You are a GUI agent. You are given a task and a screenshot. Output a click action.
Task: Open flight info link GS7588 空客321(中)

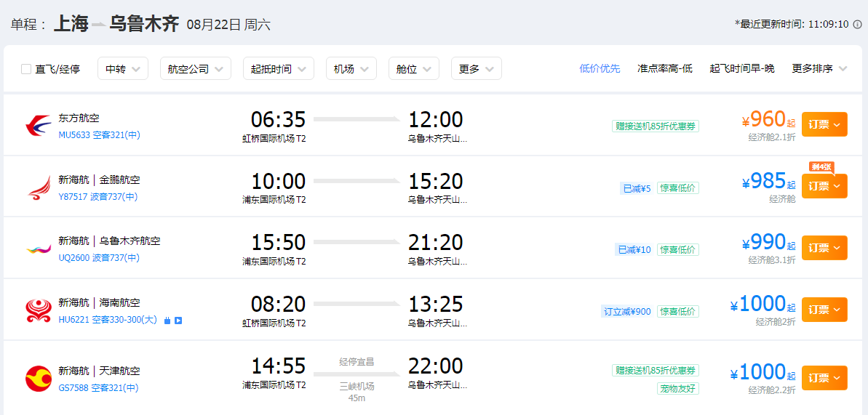click(98, 388)
